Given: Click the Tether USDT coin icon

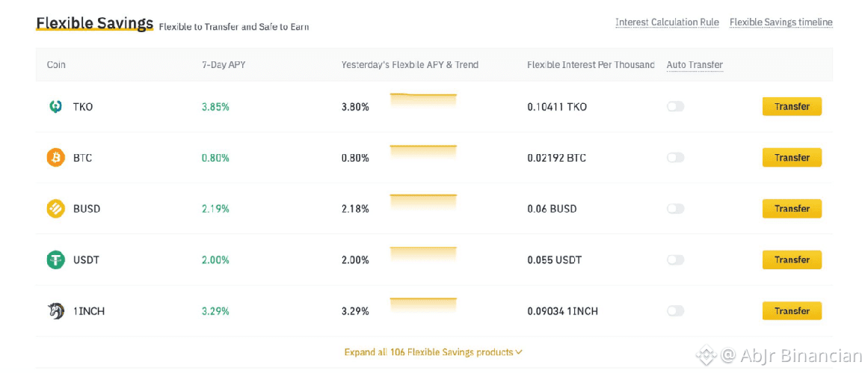Looking at the screenshot, I should 55,260.
